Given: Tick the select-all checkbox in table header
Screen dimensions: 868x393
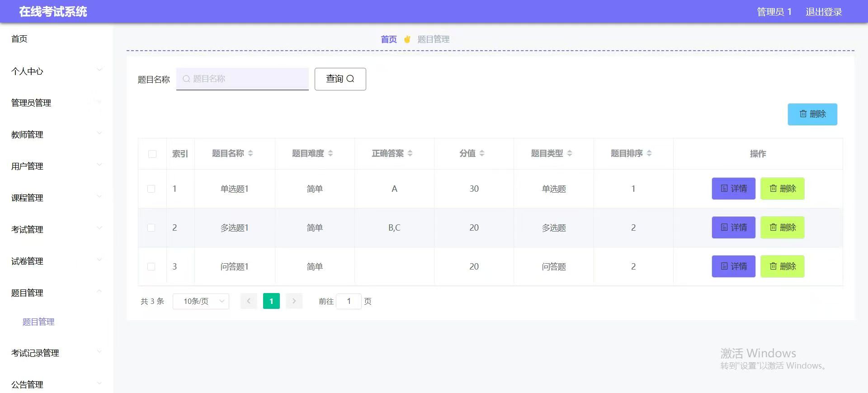Looking at the screenshot, I should pyautogui.click(x=152, y=154).
